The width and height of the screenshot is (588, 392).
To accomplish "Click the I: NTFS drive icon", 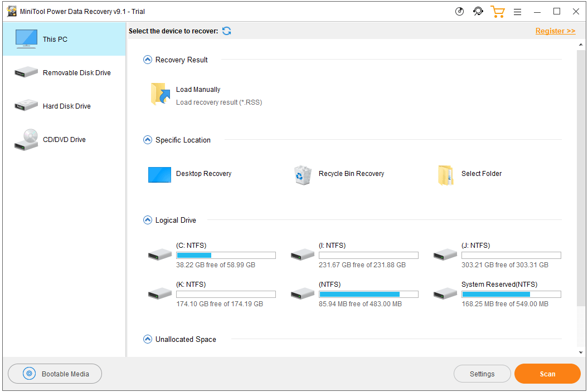I will (x=302, y=255).
